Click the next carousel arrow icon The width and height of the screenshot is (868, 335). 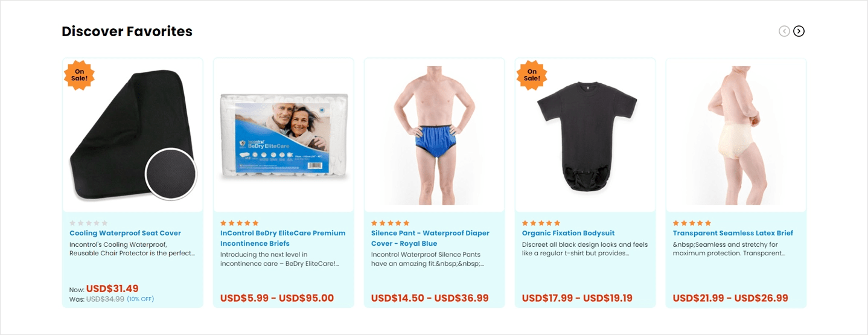click(799, 31)
